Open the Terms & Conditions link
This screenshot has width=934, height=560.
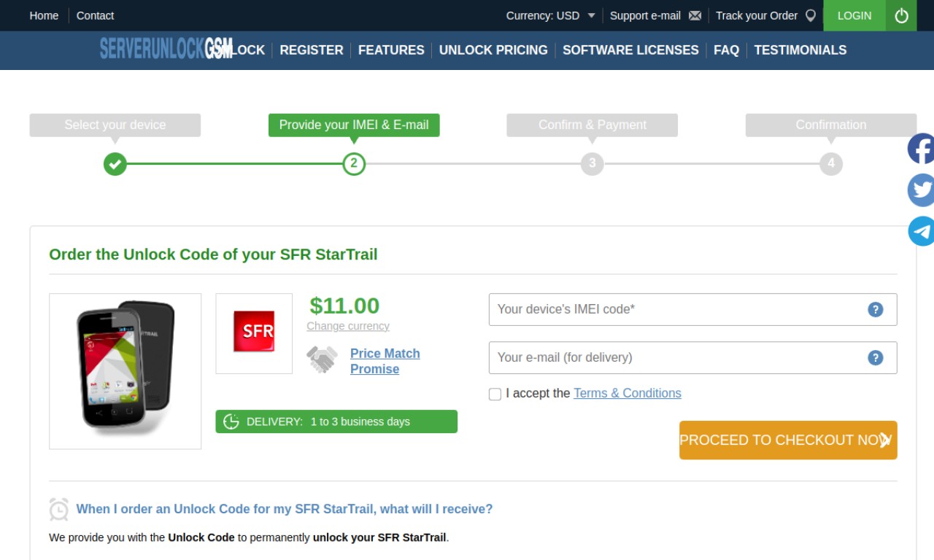click(x=628, y=393)
